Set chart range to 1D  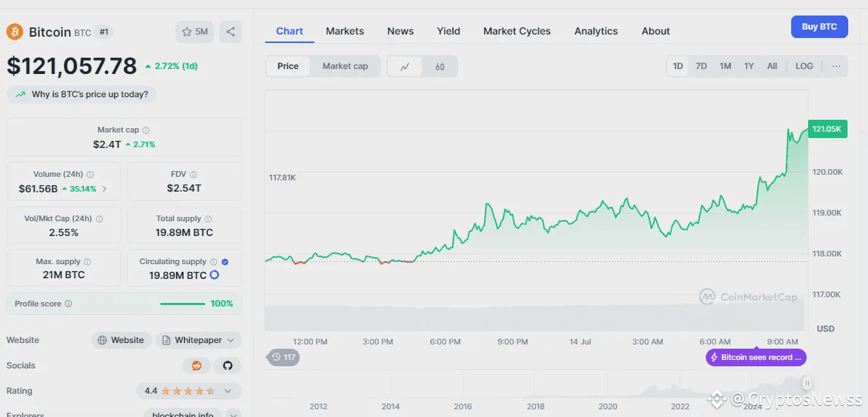click(678, 66)
